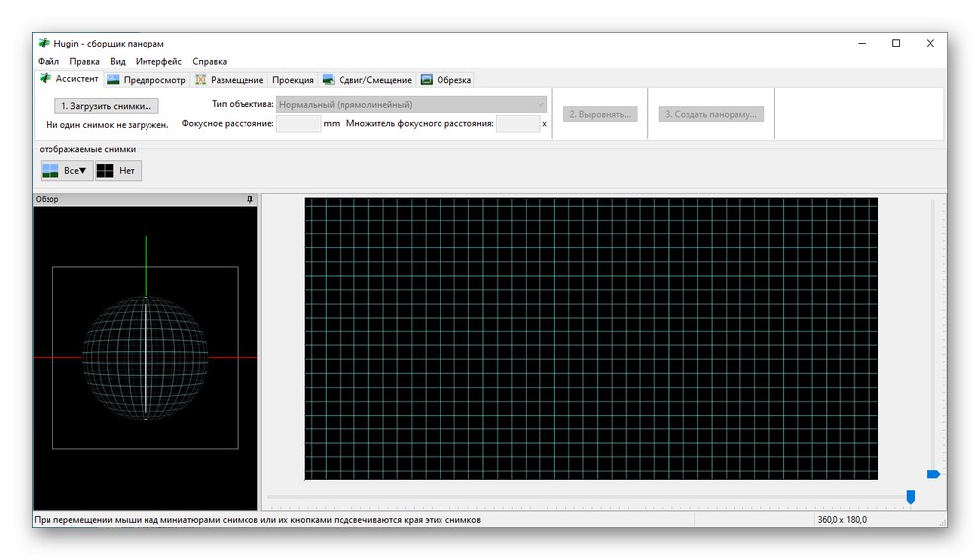The width and height of the screenshot is (980, 560).
Task: Select the Сдвиг/Смещение tab
Action: [x=366, y=80]
